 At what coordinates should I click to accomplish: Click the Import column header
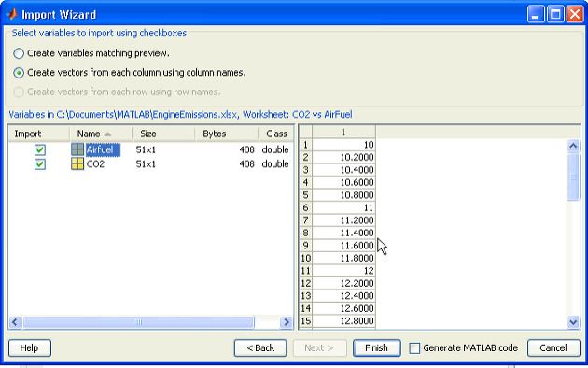[38, 134]
